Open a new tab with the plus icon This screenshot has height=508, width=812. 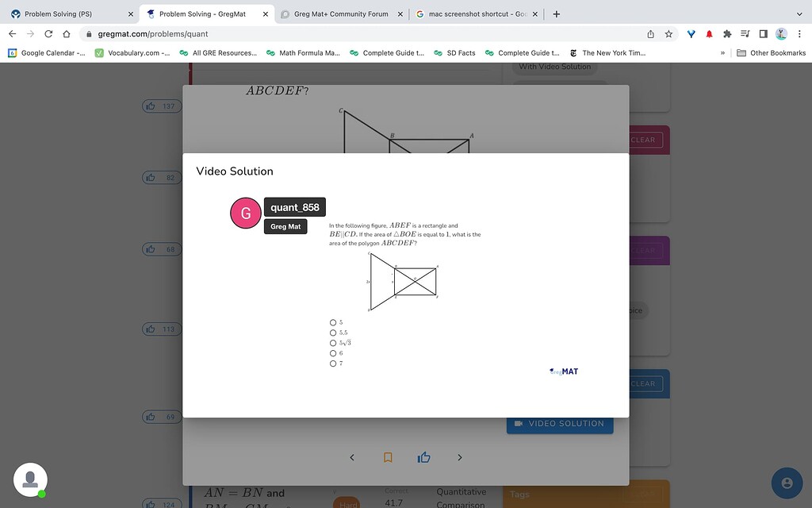(x=556, y=14)
